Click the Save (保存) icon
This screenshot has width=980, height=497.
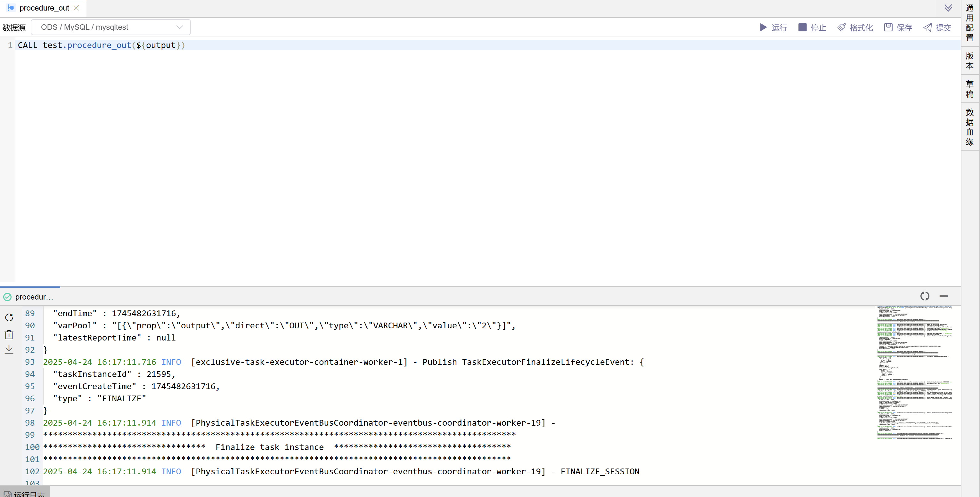(x=888, y=28)
